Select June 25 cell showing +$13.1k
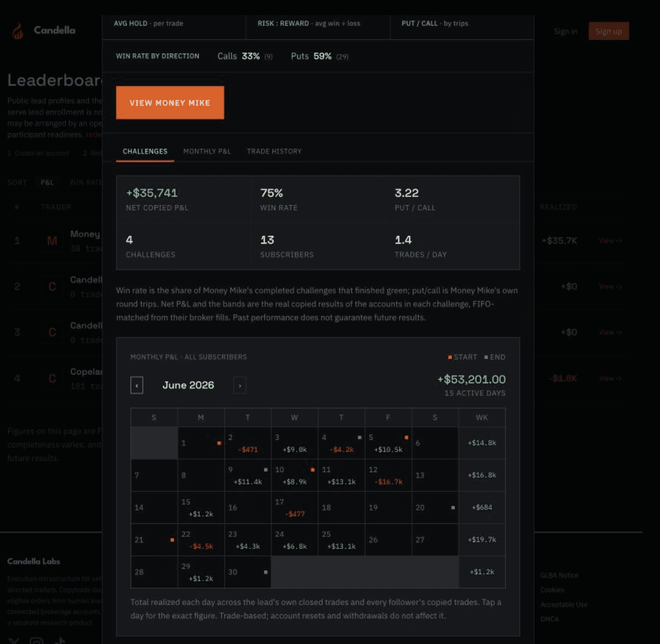This screenshot has width=660, height=644. pos(341,540)
